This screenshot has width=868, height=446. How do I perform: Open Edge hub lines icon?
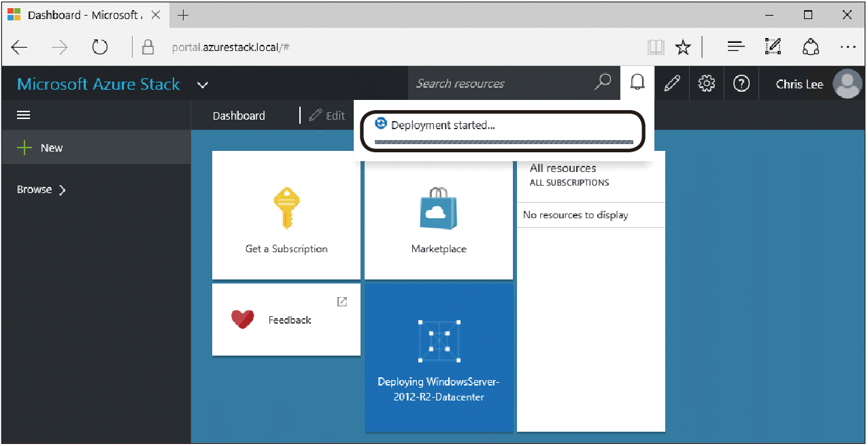(736, 47)
